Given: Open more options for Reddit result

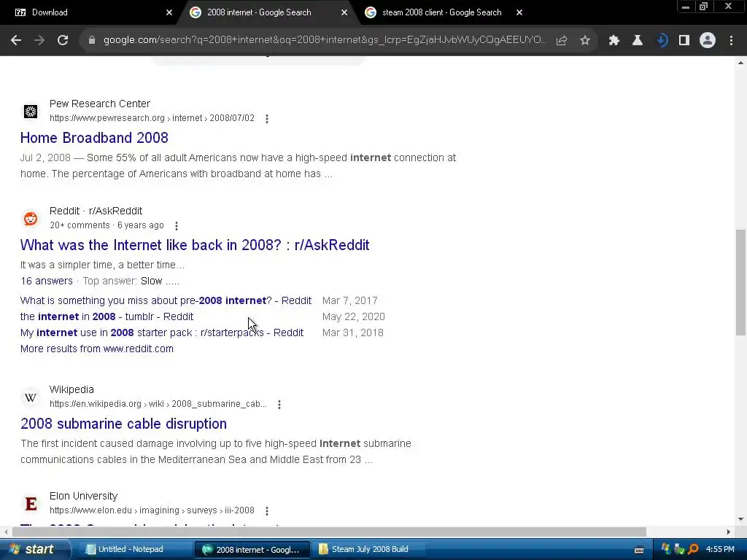Looking at the screenshot, I should point(177,226).
